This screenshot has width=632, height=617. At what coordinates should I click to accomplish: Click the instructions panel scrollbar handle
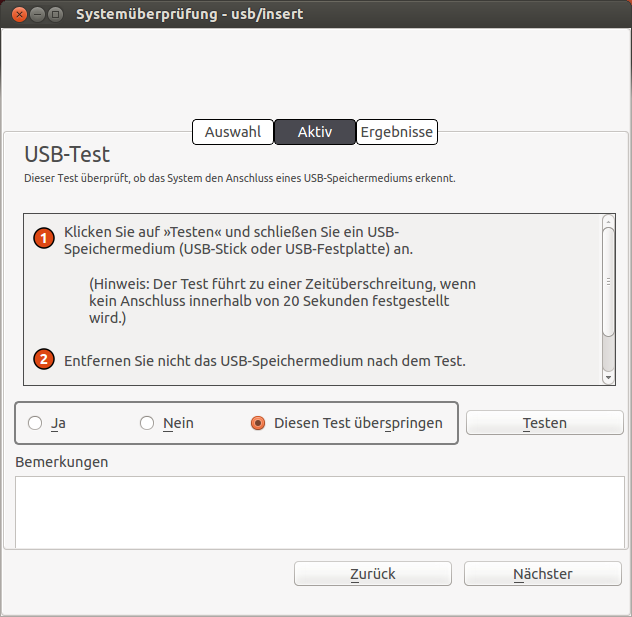coord(608,281)
